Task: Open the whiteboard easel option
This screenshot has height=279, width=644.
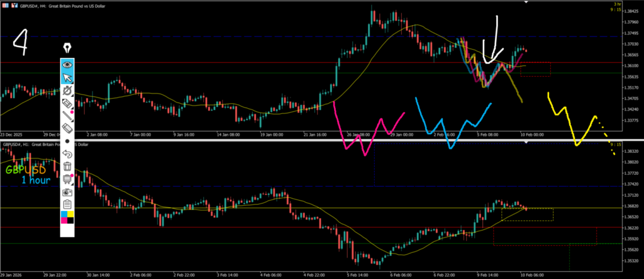Action: [67, 179]
